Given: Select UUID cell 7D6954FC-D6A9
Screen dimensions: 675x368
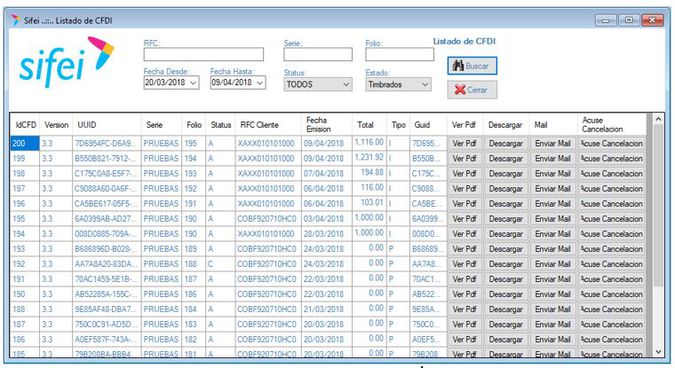Looking at the screenshot, I should coord(107,143).
